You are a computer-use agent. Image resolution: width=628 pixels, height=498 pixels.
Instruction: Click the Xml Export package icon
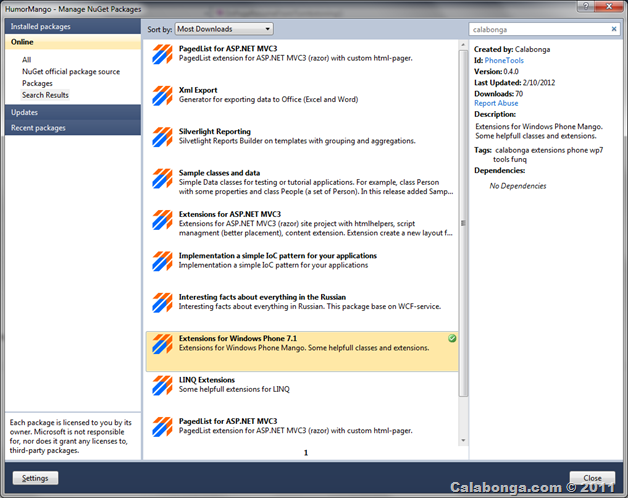click(x=162, y=96)
